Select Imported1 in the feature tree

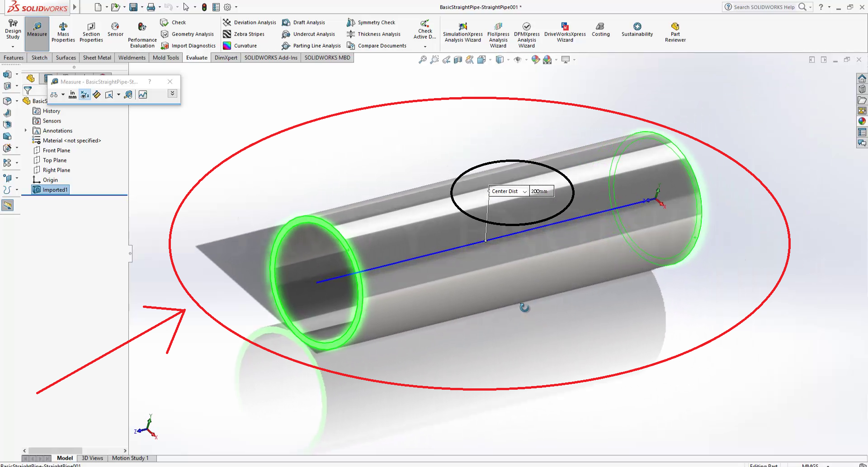pyautogui.click(x=55, y=190)
